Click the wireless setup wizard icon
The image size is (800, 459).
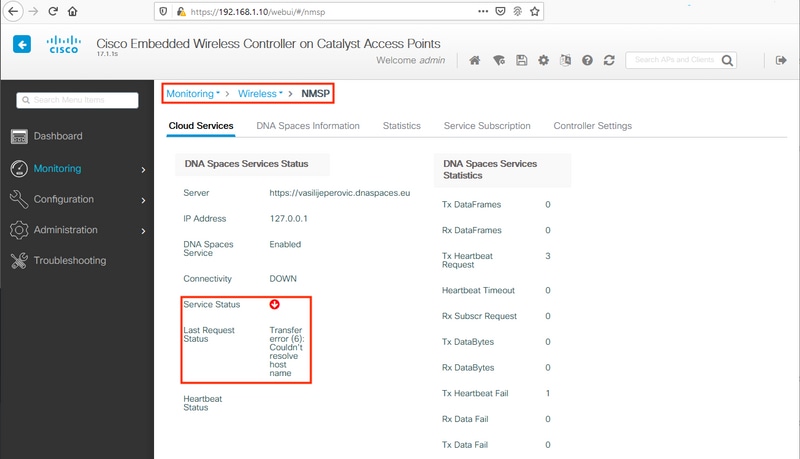(x=498, y=60)
